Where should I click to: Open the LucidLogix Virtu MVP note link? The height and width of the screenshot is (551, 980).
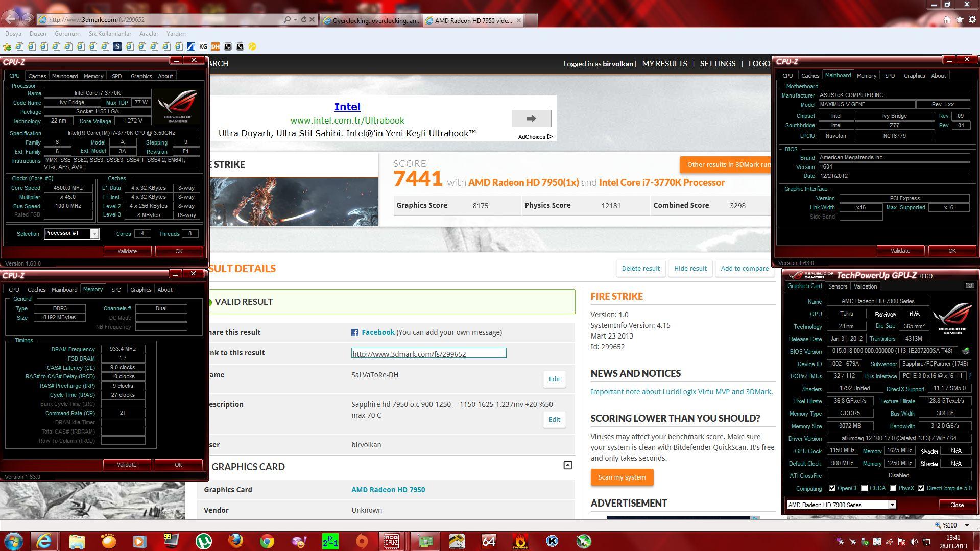[x=681, y=392]
